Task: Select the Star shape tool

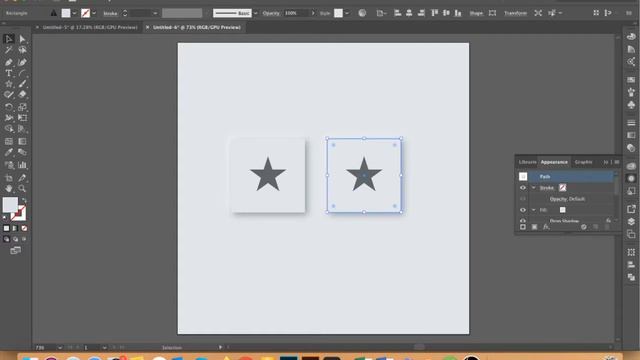Action: pos(9,84)
